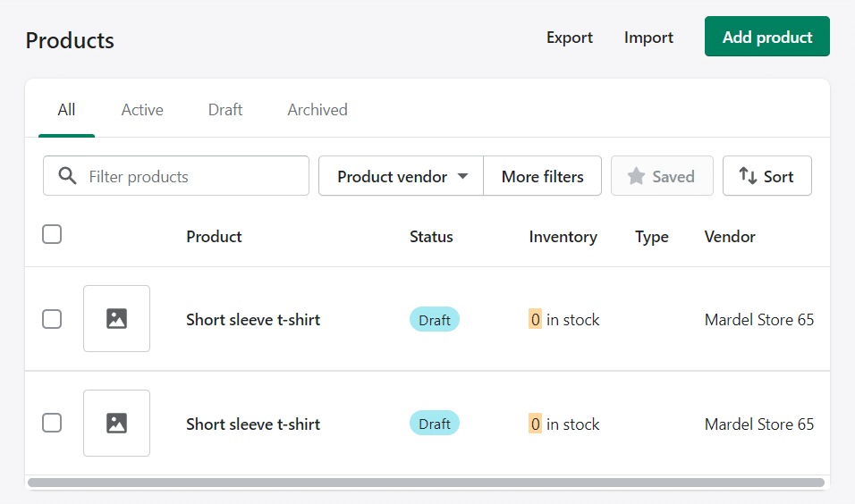
Task: Switch to the Active tab
Action: [x=142, y=110]
